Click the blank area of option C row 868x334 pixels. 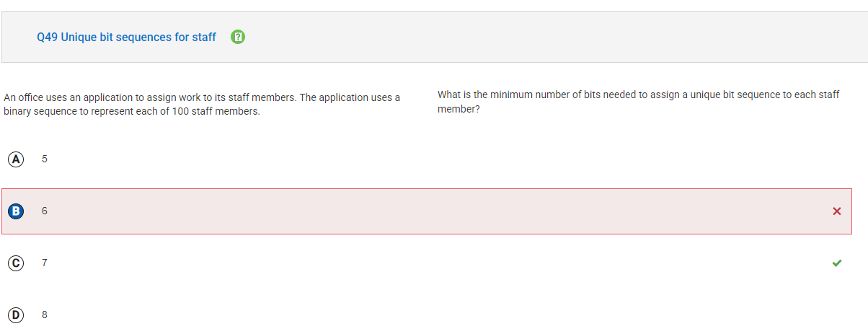[433, 263]
